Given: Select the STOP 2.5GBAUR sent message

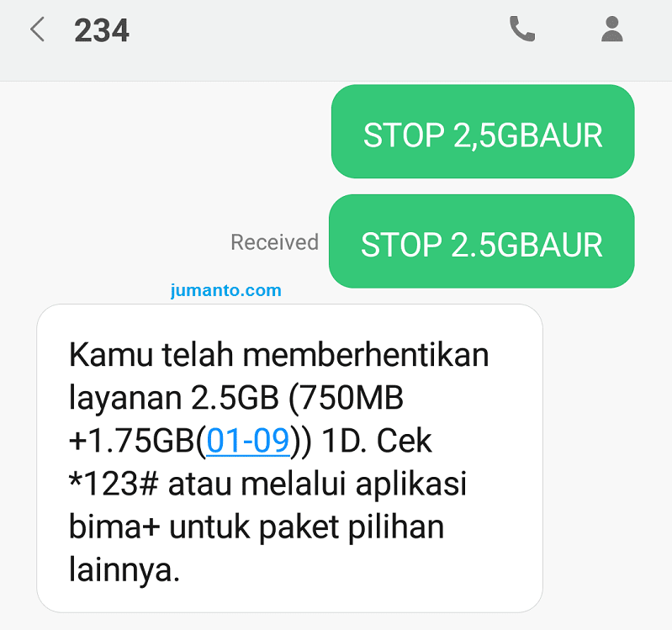Looking at the screenshot, I should pyautogui.click(x=482, y=241).
